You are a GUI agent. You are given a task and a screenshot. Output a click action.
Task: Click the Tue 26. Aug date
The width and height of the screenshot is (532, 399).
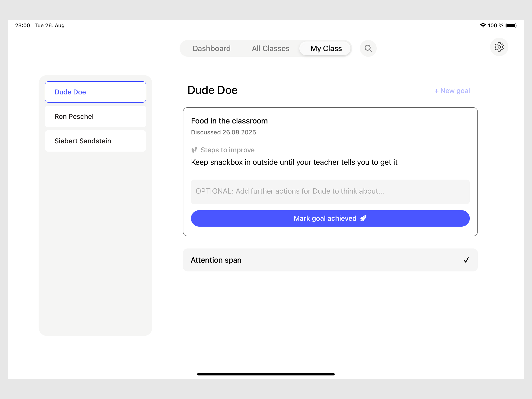[x=49, y=26]
